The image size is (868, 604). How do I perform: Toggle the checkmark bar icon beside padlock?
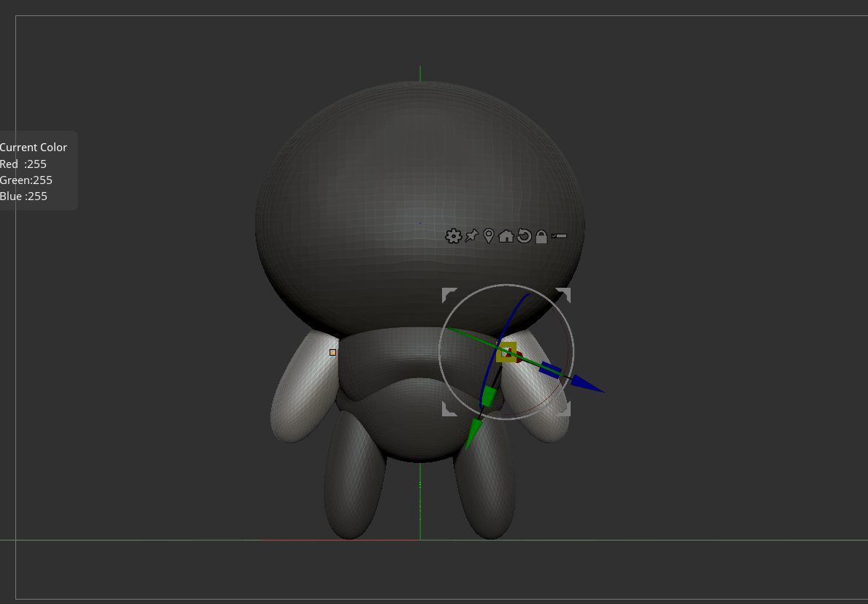click(559, 236)
